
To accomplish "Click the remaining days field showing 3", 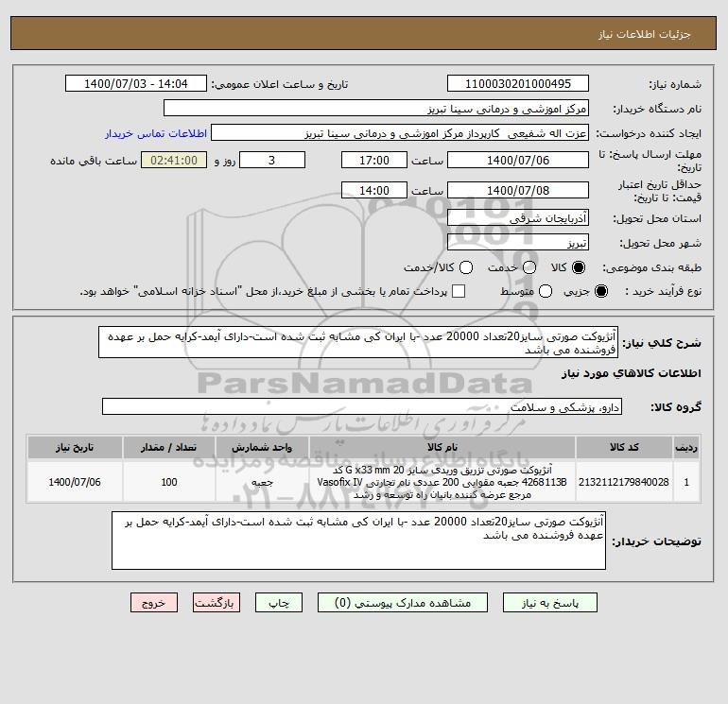I will (x=271, y=160).
